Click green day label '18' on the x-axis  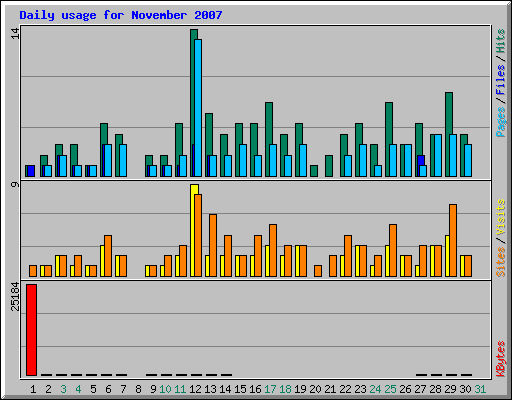point(285,389)
